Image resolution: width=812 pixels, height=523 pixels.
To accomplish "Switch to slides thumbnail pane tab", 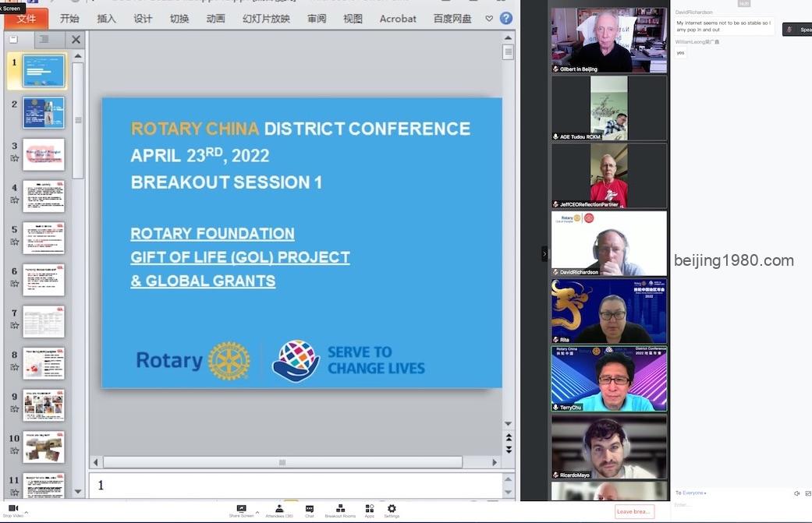I will click(14, 39).
